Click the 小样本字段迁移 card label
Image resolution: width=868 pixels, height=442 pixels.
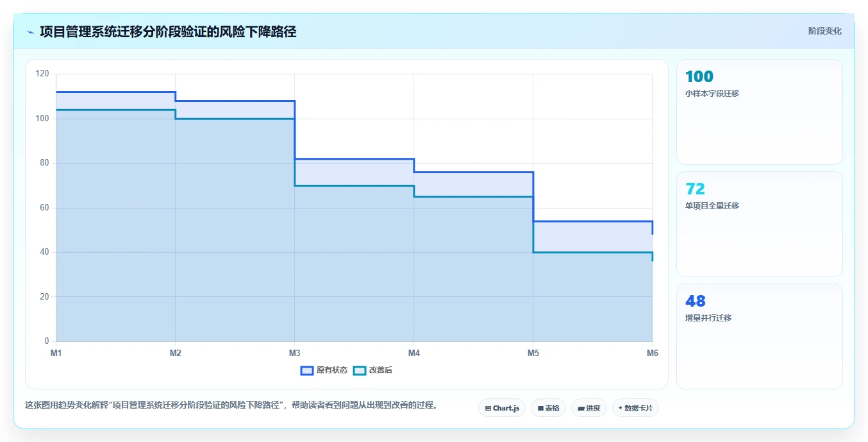(x=712, y=94)
